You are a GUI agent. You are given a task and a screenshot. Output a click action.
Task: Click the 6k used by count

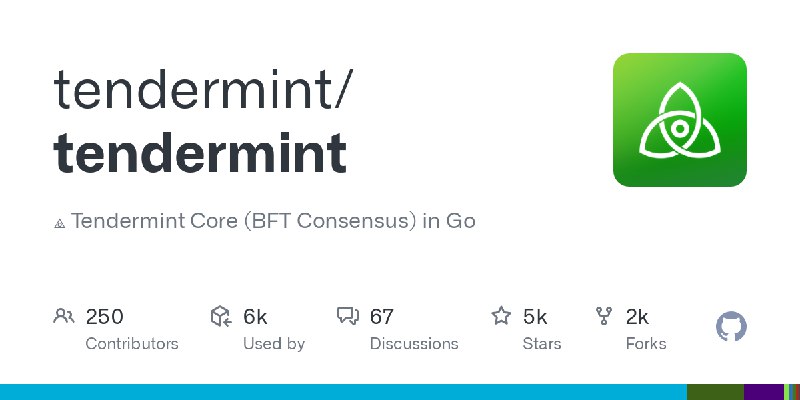click(255, 317)
